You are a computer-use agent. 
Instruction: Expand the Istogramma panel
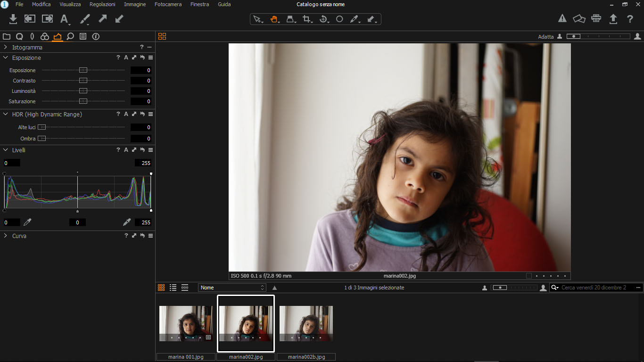[x=6, y=47]
